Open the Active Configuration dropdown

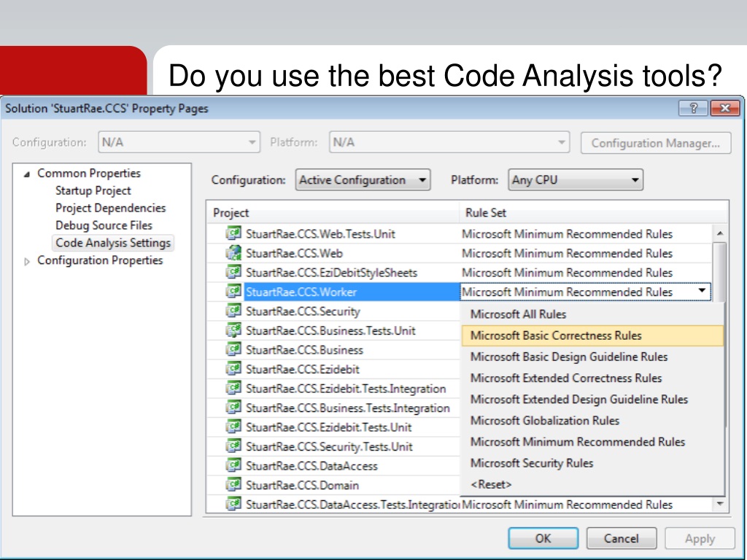tap(363, 180)
